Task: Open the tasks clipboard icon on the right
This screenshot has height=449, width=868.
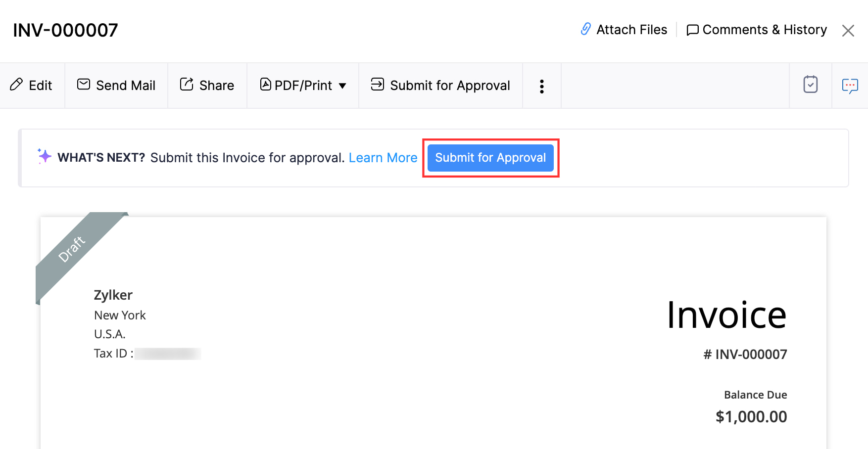Action: pos(811,85)
